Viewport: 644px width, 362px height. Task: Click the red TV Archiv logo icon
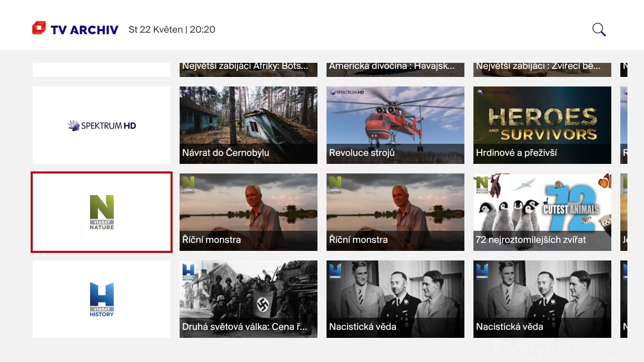coord(39,29)
